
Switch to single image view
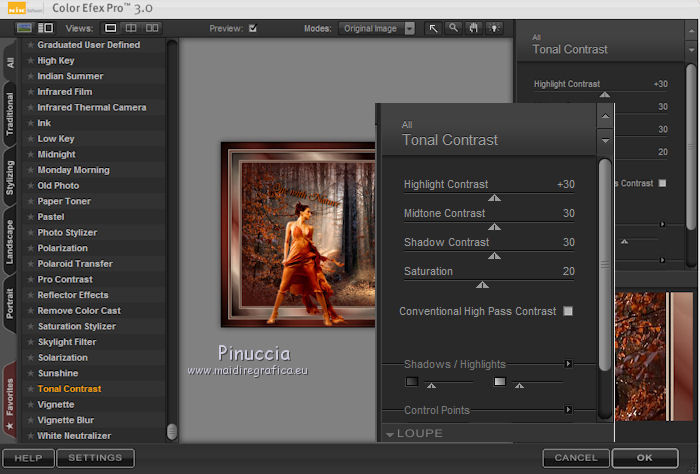111,28
